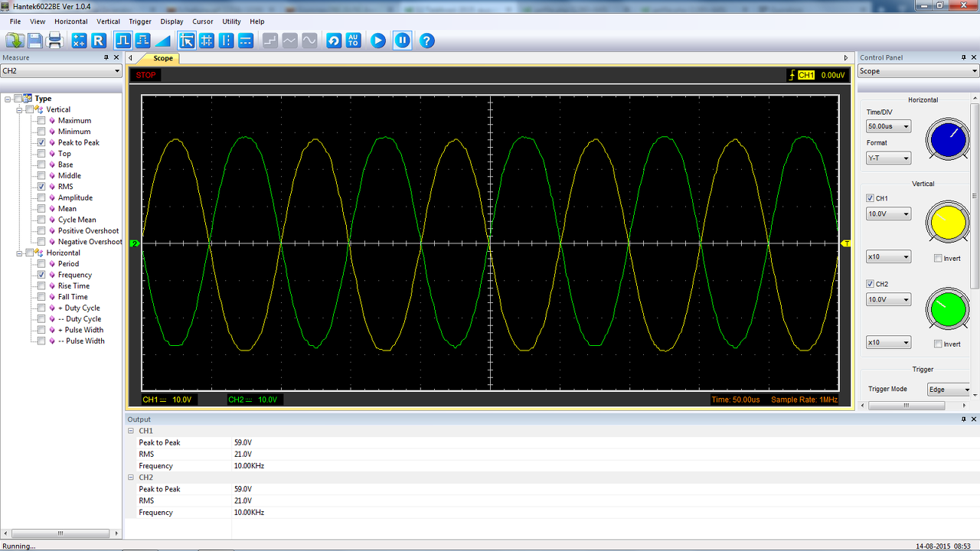Click the factory reset circular arrow icon

[x=334, y=41]
